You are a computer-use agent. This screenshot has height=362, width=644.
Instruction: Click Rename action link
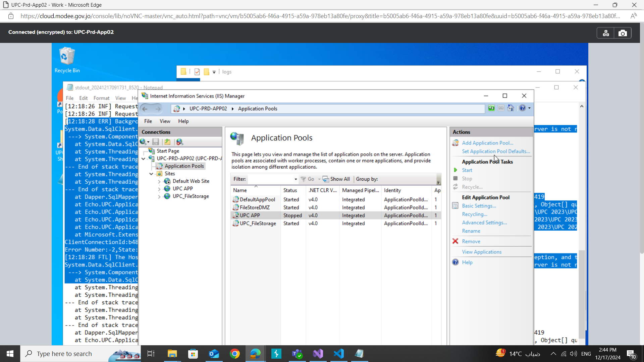pos(471,231)
